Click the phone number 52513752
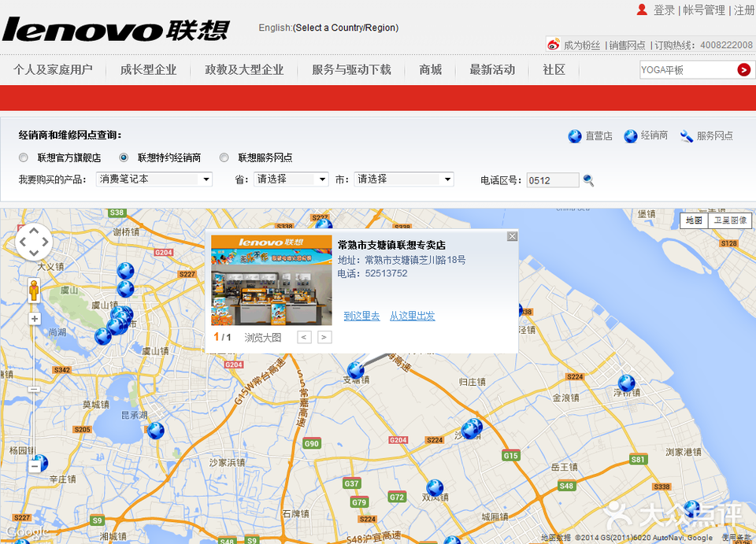The width and height of the screenshot is (756, 544). (x=386, y=273)
